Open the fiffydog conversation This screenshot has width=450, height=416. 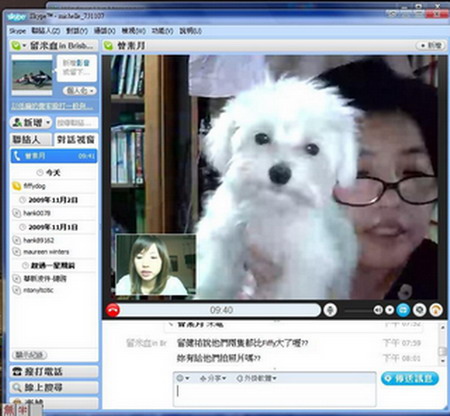click(x=54, y=186)
